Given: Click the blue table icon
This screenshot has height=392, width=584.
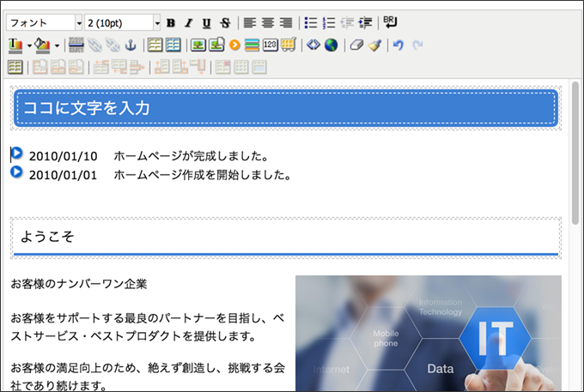Looking at the screenshot, I should coord(173,45).
